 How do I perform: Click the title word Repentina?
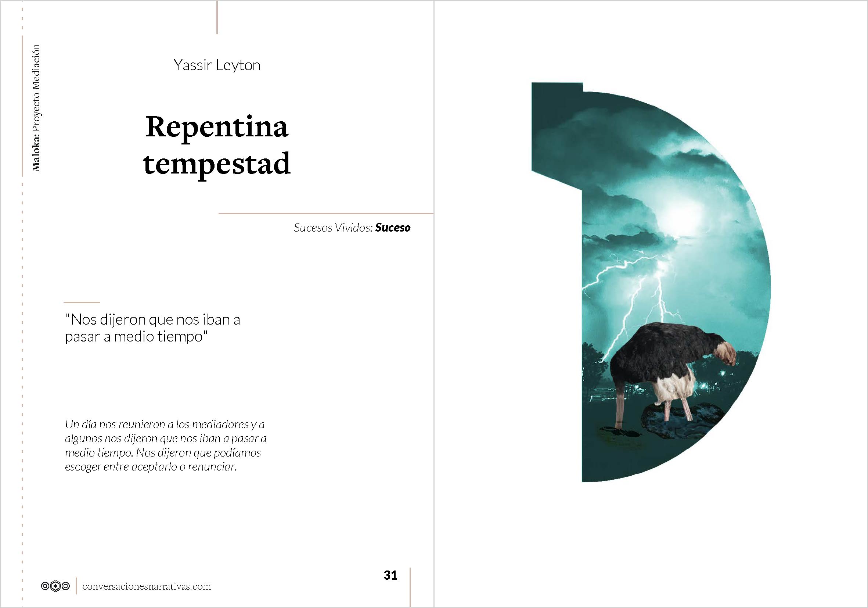point(217,127)
